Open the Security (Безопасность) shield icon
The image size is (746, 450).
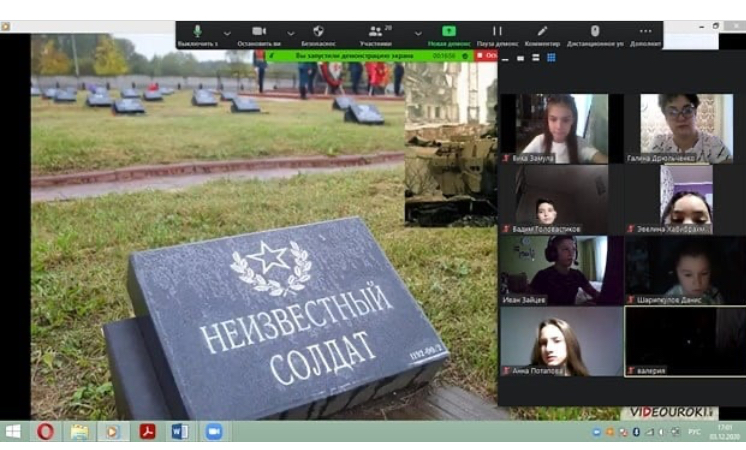click(318, 33)
